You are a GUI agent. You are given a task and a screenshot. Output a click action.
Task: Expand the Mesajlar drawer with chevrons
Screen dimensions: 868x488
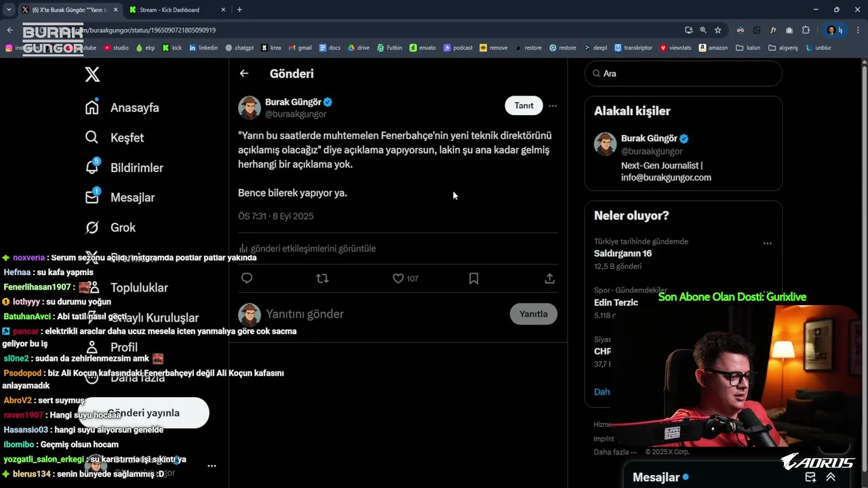tap(831, 477)
